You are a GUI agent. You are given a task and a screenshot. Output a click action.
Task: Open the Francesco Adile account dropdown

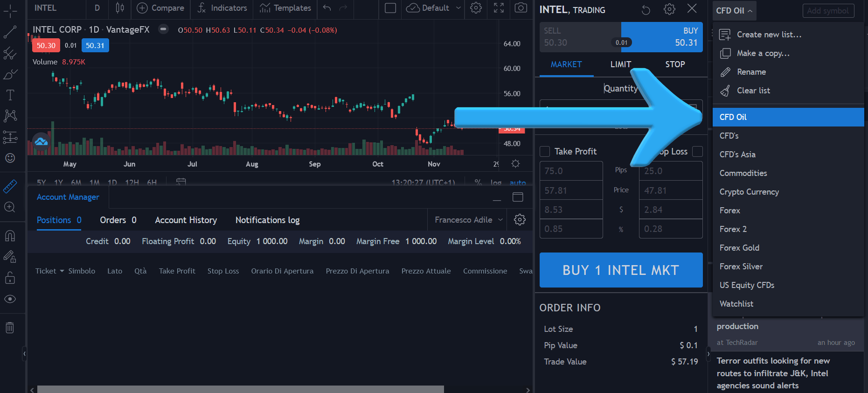pos(468,220)
